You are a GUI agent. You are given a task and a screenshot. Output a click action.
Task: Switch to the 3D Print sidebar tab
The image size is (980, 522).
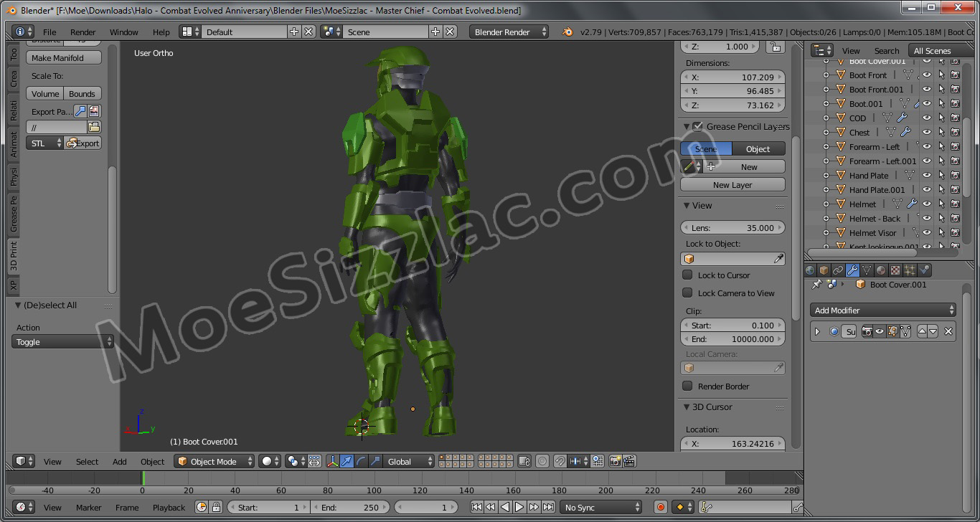coord(14,256)
